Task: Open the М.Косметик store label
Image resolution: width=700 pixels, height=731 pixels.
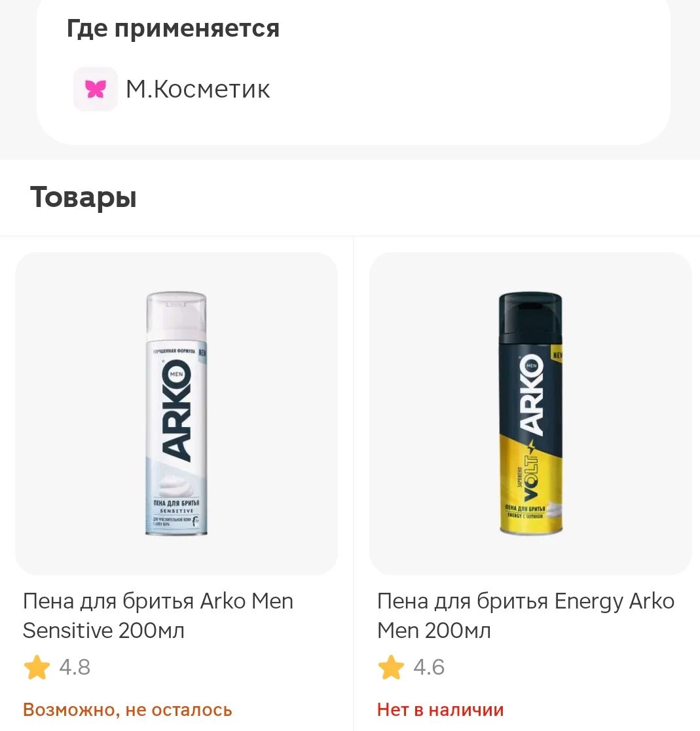Action: point(198,89)
